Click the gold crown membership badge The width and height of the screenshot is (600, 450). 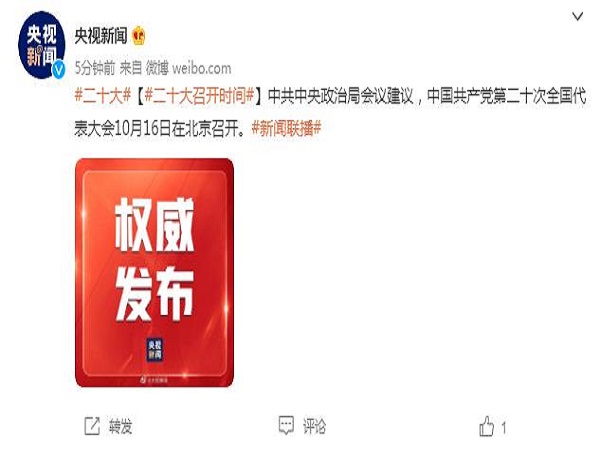pyautogui.click(x=139, y=36)
